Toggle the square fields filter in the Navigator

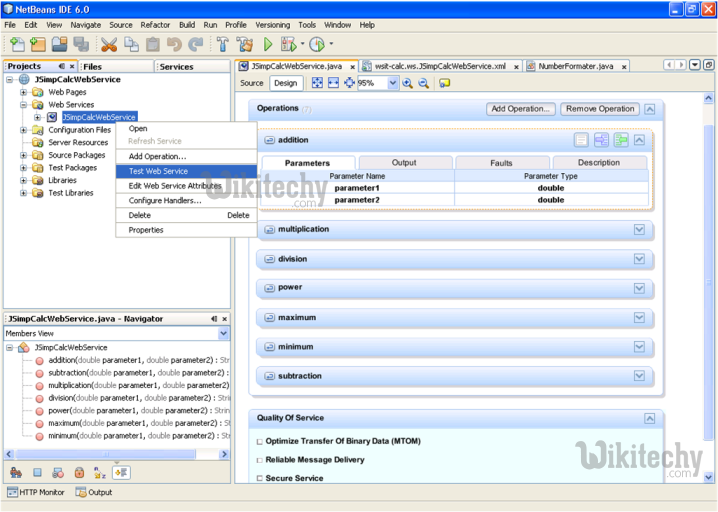click(x=38, y=473)
